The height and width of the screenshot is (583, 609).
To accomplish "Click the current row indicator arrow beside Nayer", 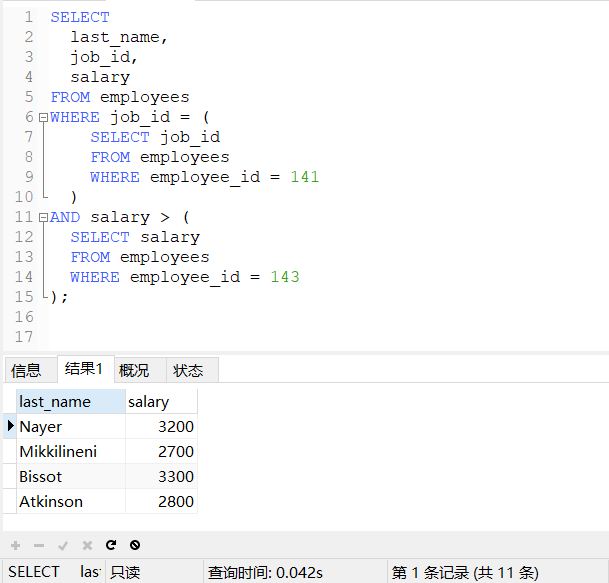I will click(x=10, y=426).
